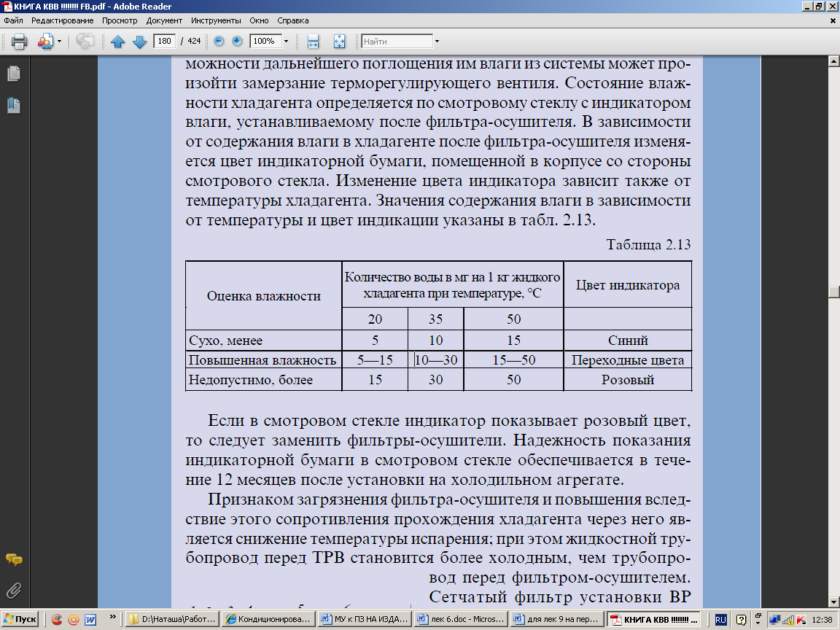Click the cell '10—30' in table

(436, 360)
